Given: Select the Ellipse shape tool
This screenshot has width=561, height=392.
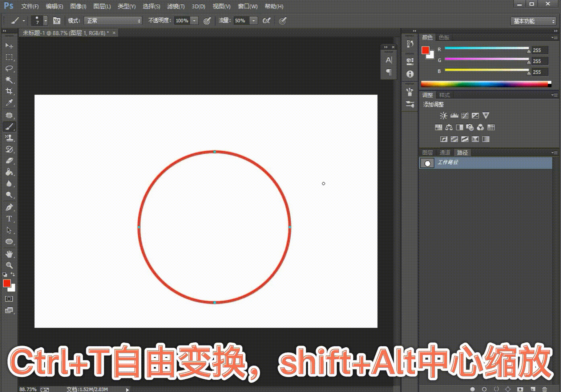Looking at the screenshot, I should point(9,242).
